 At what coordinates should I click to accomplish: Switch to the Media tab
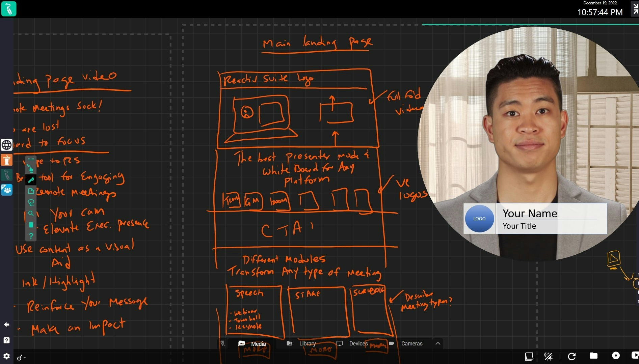[x=252, y=343]
